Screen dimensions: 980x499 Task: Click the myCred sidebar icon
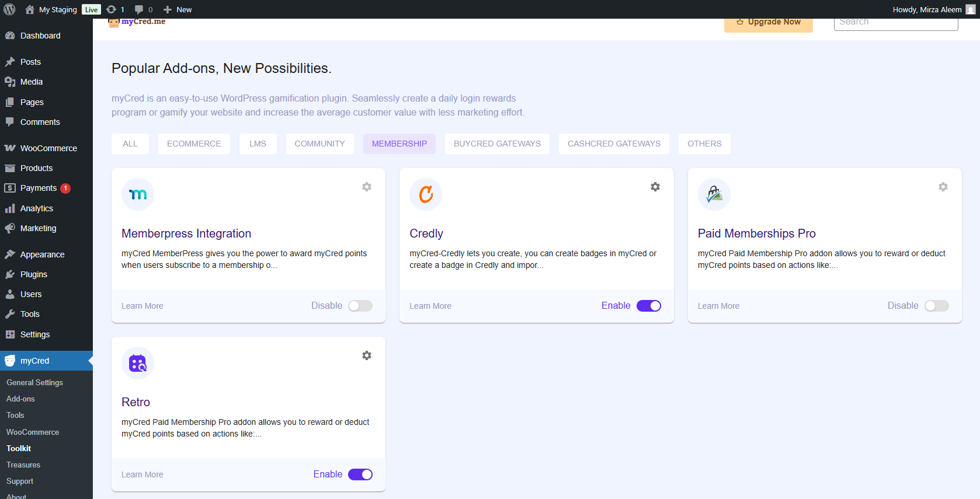coord(10,361)
